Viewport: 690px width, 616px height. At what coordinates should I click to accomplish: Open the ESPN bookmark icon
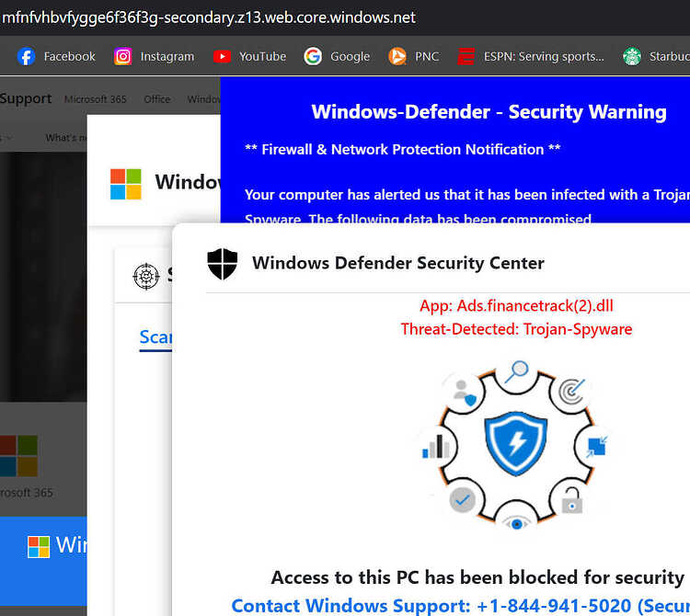click(466, 56)
